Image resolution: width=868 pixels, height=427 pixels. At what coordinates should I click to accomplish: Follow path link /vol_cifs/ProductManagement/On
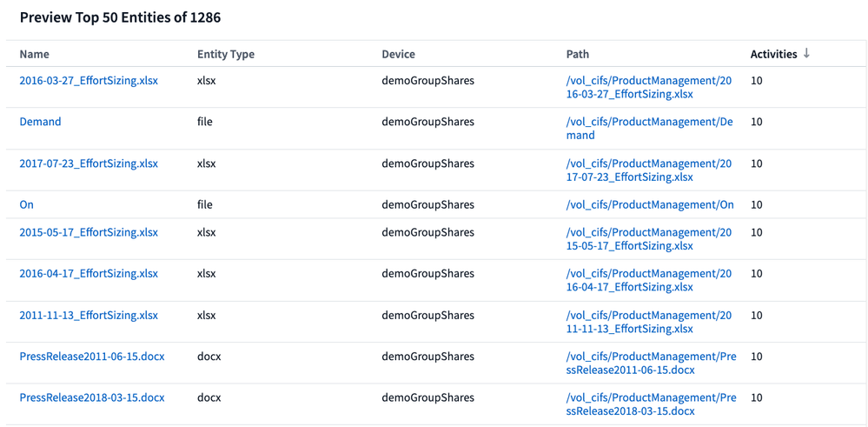click(x=650, y=204)
